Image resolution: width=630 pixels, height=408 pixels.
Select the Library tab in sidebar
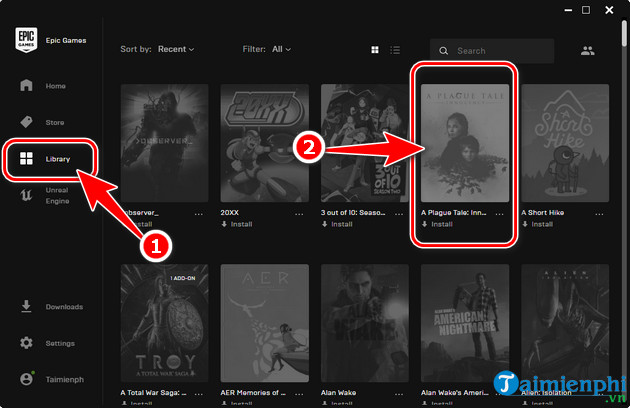click(x=50, y=159)
